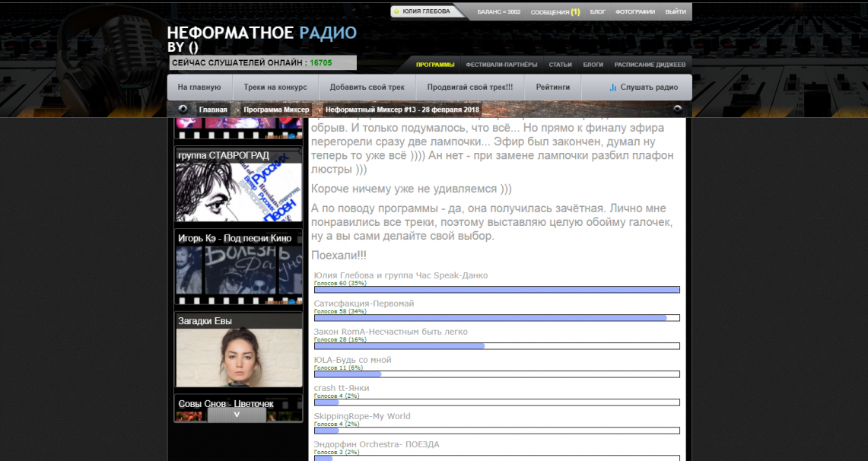Go to Расписание диджеев

(x=650, y=65)
